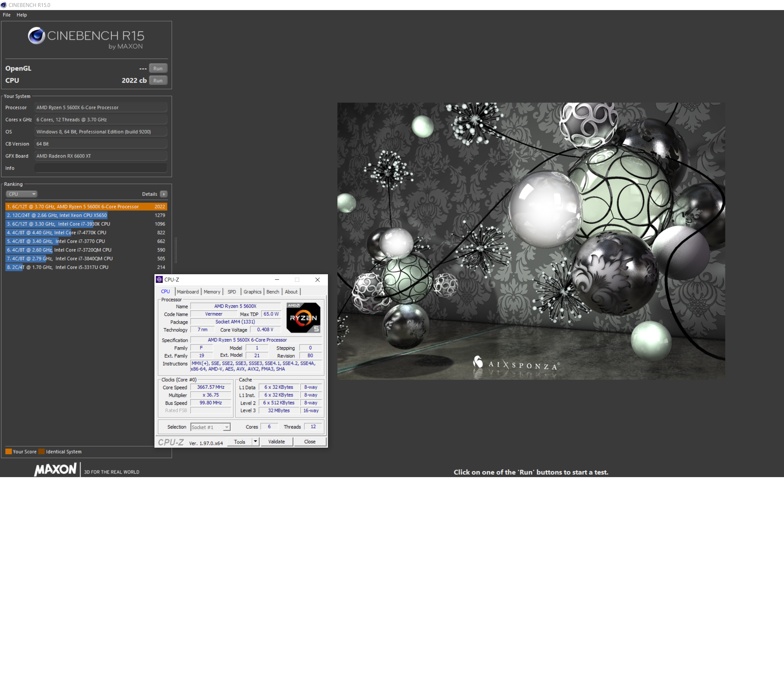The height and width of the screenshot is (698, 784).
Task: Click the Close button in CPU-Z
Action: coord(310,442)
